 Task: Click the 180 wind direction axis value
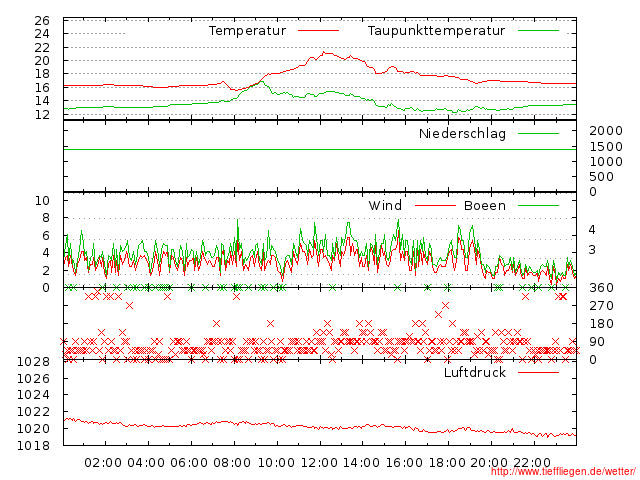(602, 324)
